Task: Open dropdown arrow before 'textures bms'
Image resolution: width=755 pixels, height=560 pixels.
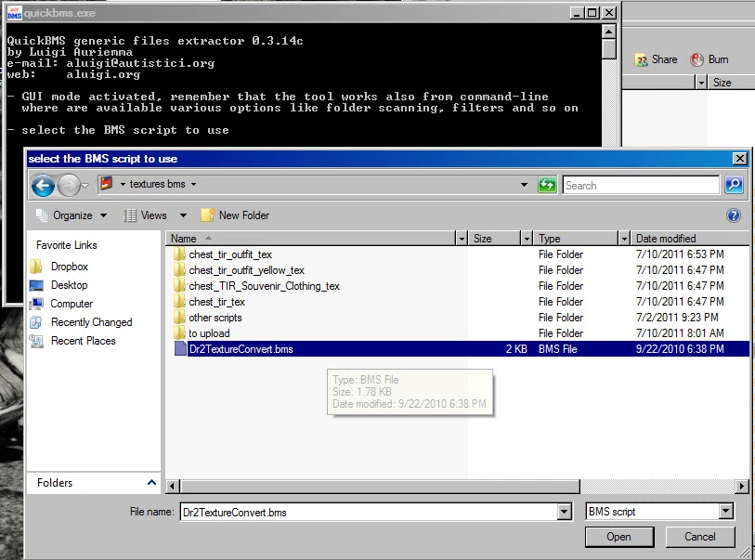Action: click(123, 185)
